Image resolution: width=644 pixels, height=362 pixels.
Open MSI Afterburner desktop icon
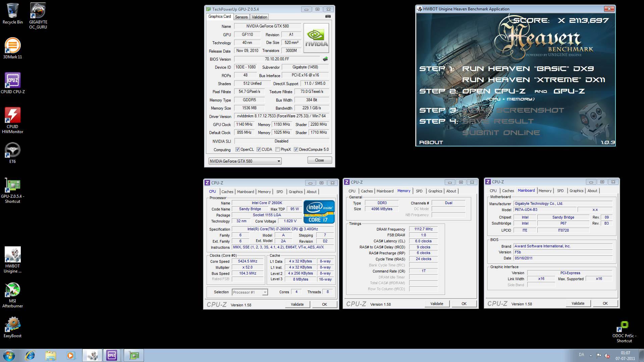[x=12, y=295]
